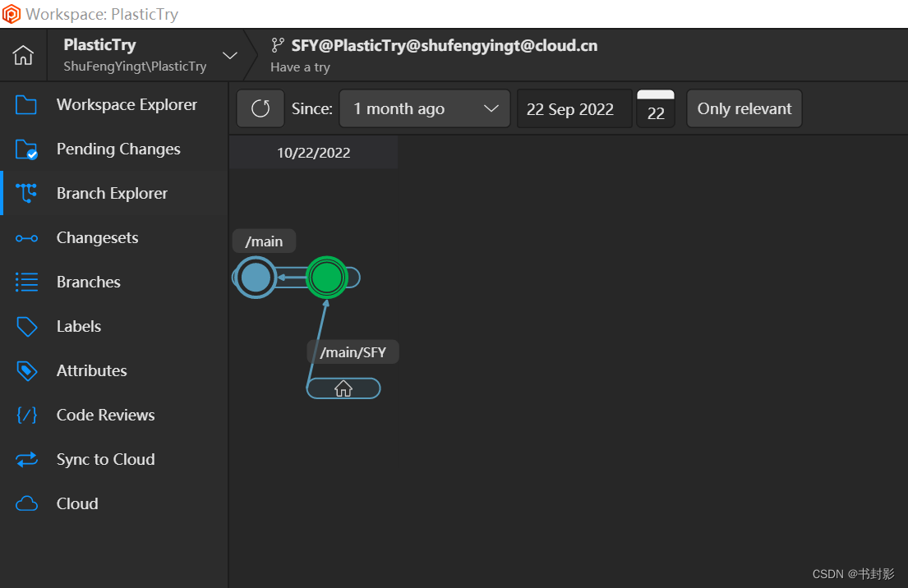
Task: Click the home icon in top bar
Action: click(x=23, y=55)
